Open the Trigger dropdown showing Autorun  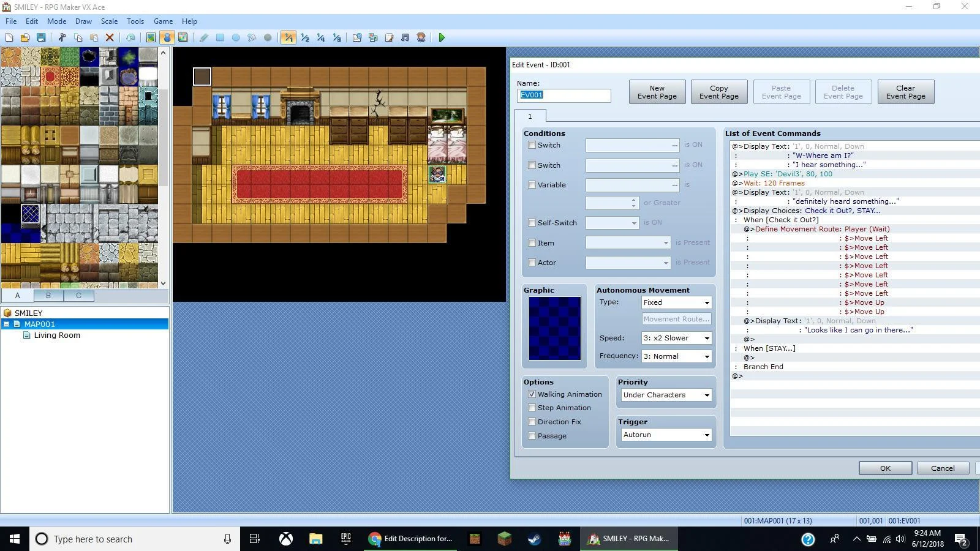(x=666, y=435)
